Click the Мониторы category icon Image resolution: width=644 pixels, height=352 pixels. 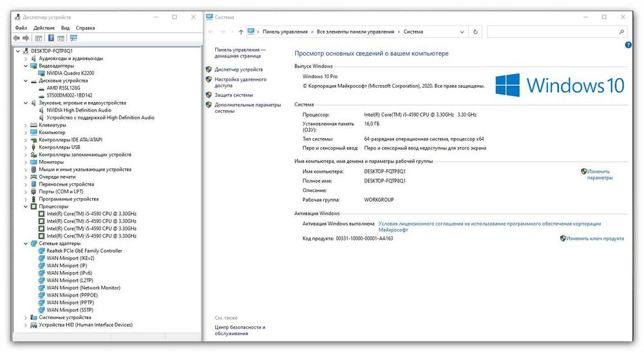(33, 162)
